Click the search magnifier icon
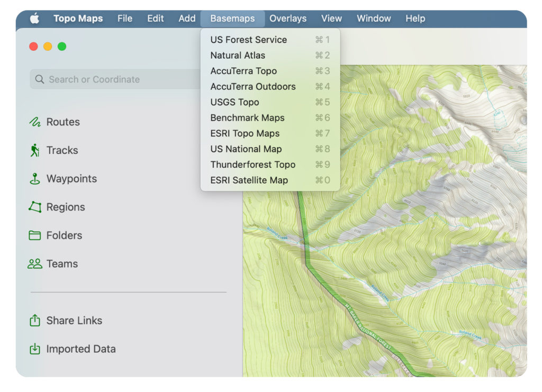542x392 pixels. [40, 79]
